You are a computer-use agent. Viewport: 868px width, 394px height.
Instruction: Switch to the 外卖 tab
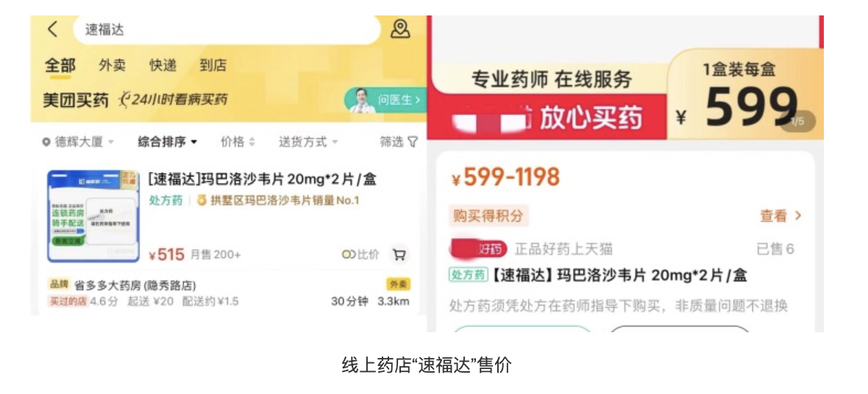(112, 65)
